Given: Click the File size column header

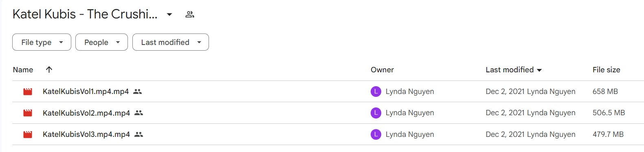Looking at the screenshot, I should [606, 70].
